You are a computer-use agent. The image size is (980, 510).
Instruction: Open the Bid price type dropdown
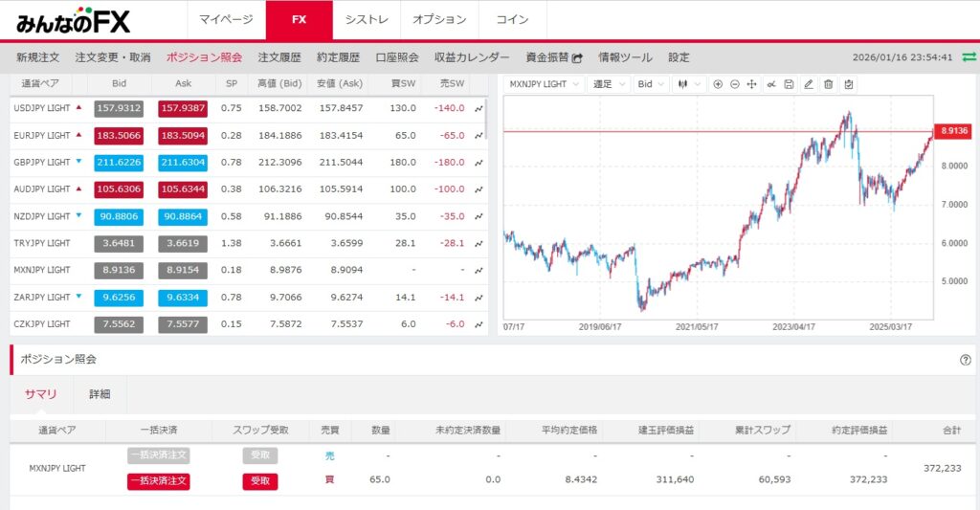(651, 84)
